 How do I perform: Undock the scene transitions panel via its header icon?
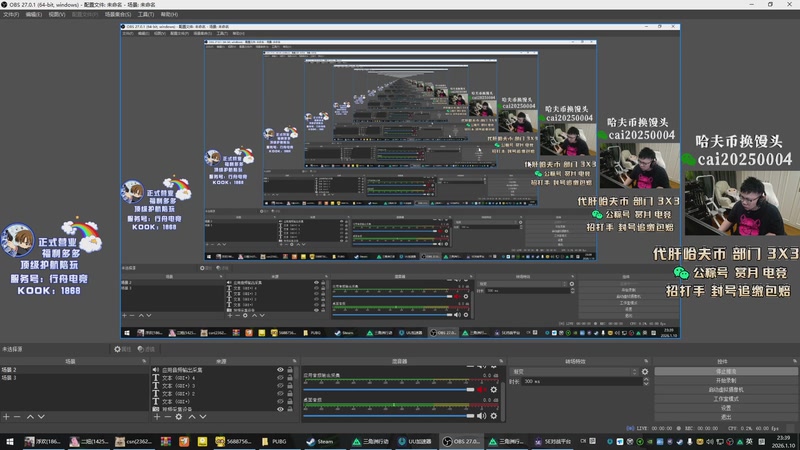coord(646,361)
